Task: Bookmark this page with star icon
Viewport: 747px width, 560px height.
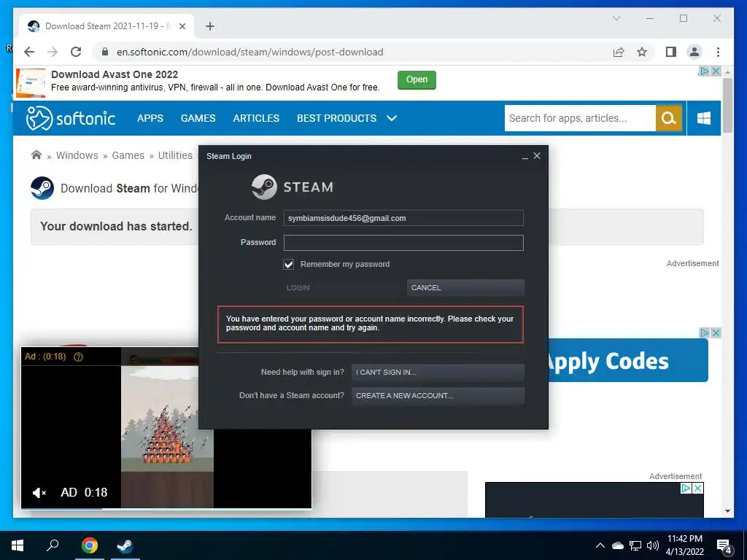Action: pyautogui.click(x=642, y=52)
